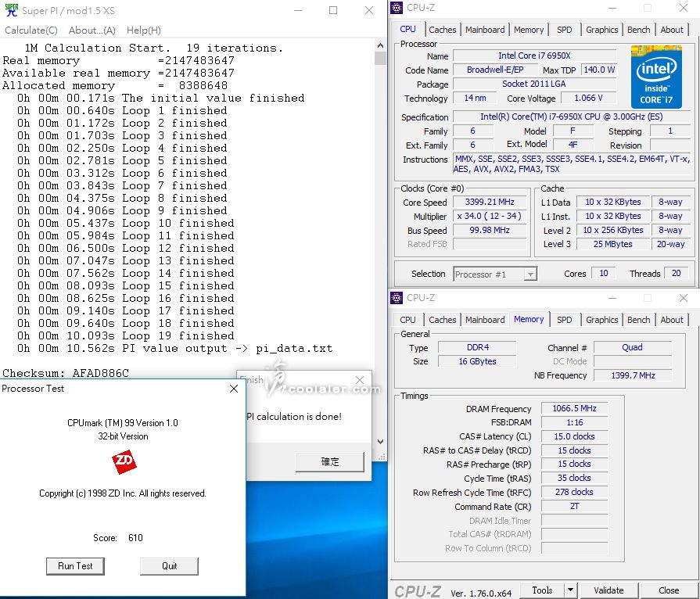This screenshot has height=599, width=700.
Task: Switch to SPD tab in upper CPU-Z window
Action: (x=564, y=30)
